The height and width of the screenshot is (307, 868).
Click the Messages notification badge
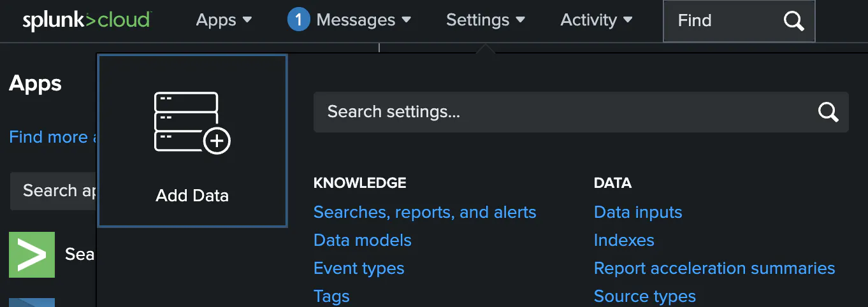[298, 20]
